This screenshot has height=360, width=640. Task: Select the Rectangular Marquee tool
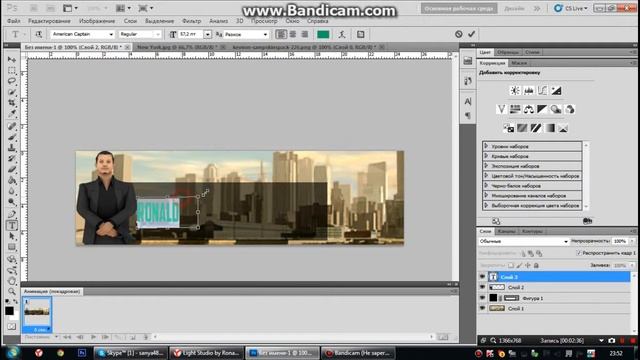(12, 70)
